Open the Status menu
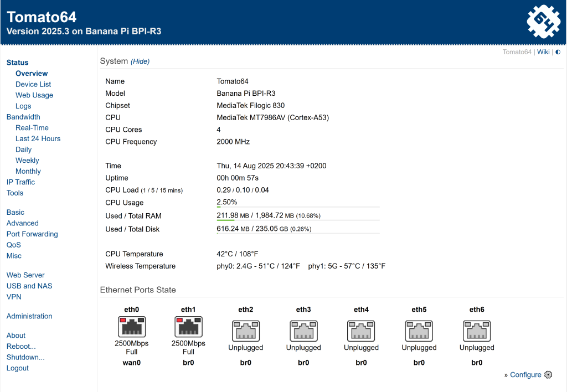 [17, 63]
